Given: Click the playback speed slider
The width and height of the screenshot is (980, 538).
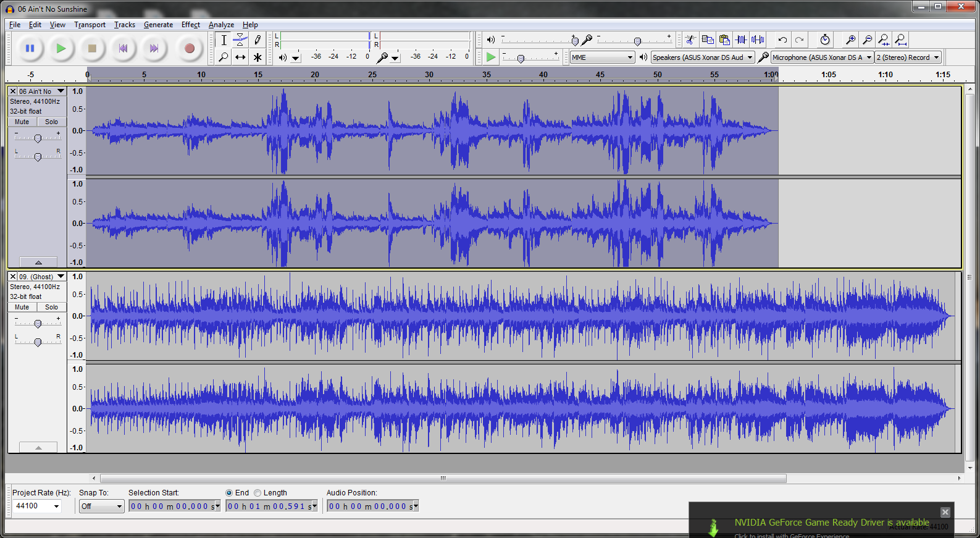Looking at the screenshot, I should 531,58.
